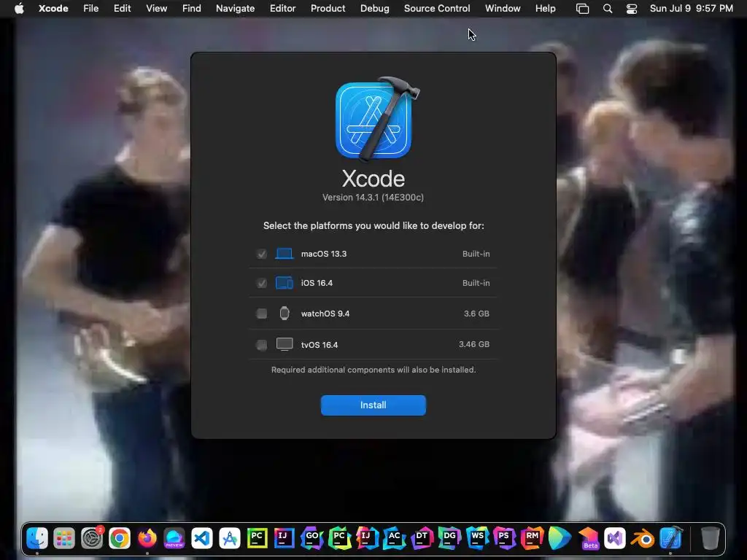This screenshot has width=747, height=560.
Task: Launch RubyMine (RM) from the Dock
Action: point(532,538)
